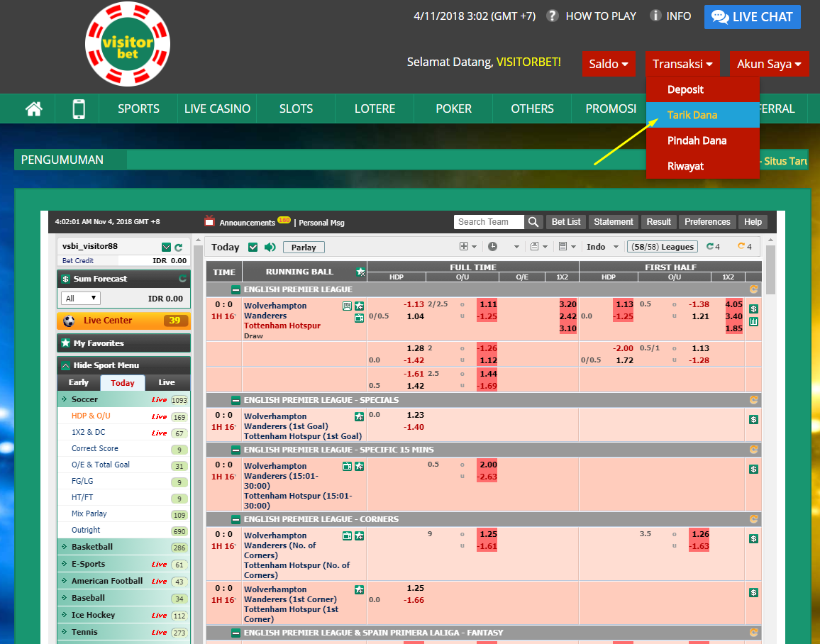Collapse the Premier League & La Liga Fantasy section

236,633
